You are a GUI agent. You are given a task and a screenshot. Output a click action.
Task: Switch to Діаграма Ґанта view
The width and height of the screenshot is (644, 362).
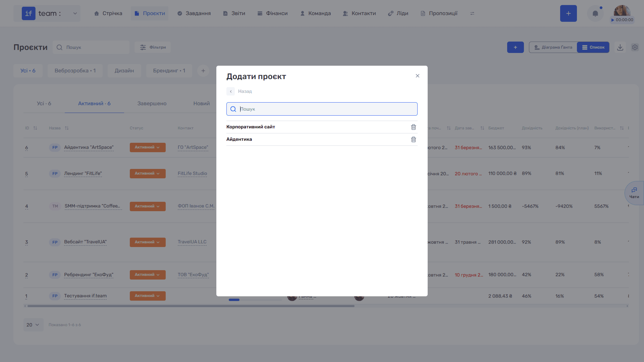point(553,47)
